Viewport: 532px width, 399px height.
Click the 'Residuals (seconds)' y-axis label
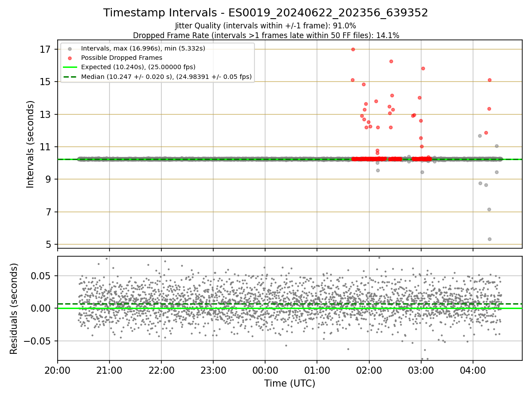point(14,309)
